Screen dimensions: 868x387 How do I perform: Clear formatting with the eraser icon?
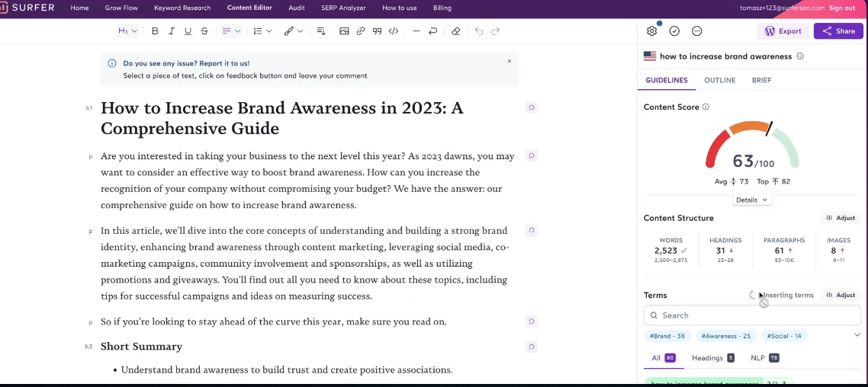455,31
